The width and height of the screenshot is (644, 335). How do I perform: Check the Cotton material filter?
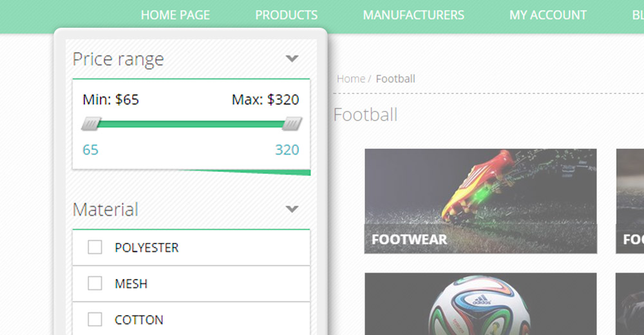tap(95, 320)
